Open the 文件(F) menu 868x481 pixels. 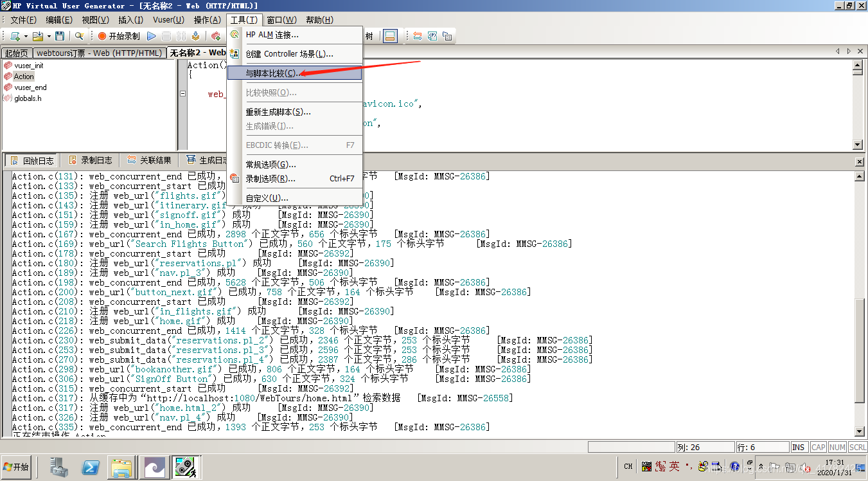click(x=23, y=20)
